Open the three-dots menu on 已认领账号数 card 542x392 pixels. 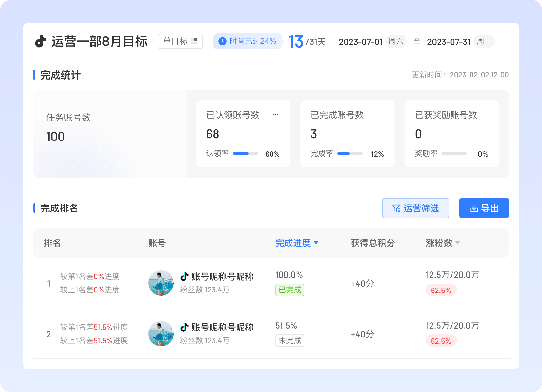point(275,115)
